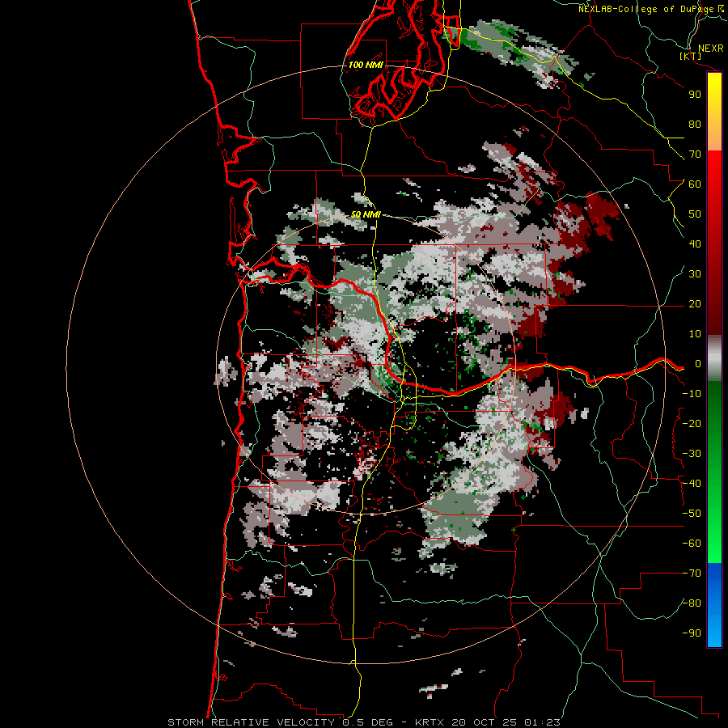Click the -60 value on velocity scale

click(692, 544)
